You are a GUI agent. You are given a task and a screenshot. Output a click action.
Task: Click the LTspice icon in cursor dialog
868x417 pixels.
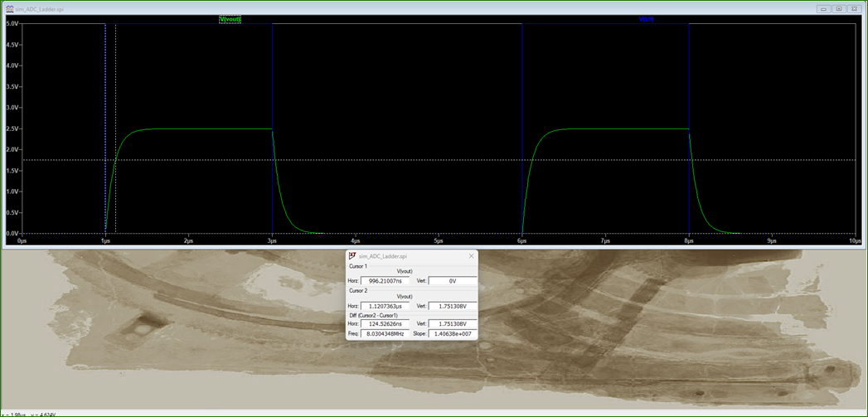(352, 256)
